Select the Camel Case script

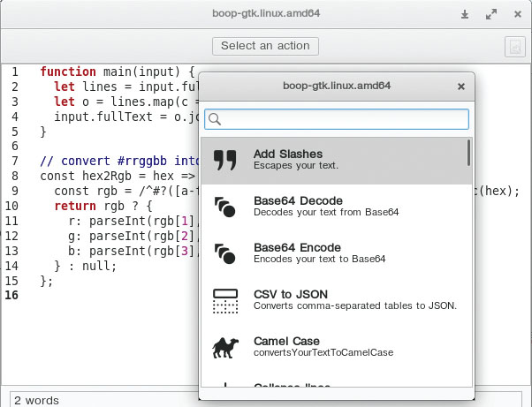coord(336,347)
